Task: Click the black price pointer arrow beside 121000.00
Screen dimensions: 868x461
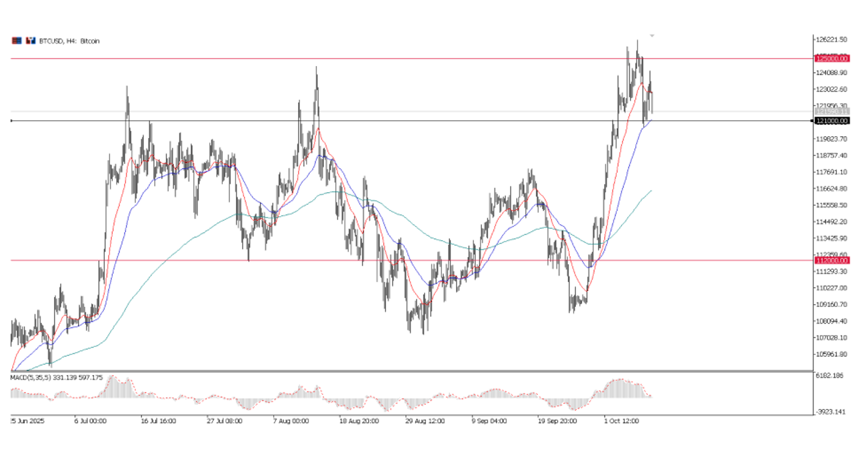Action: click(x=811, y=121)
